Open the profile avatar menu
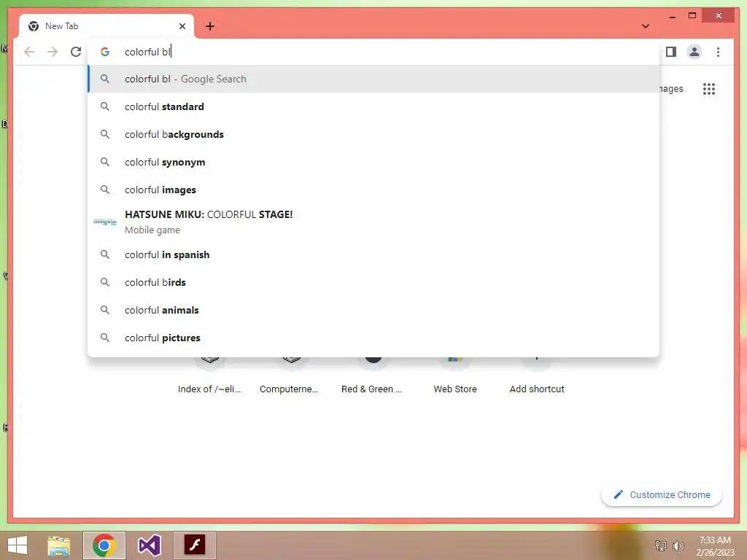The height and width of the screenshot is (560, 747). [694, 52]
